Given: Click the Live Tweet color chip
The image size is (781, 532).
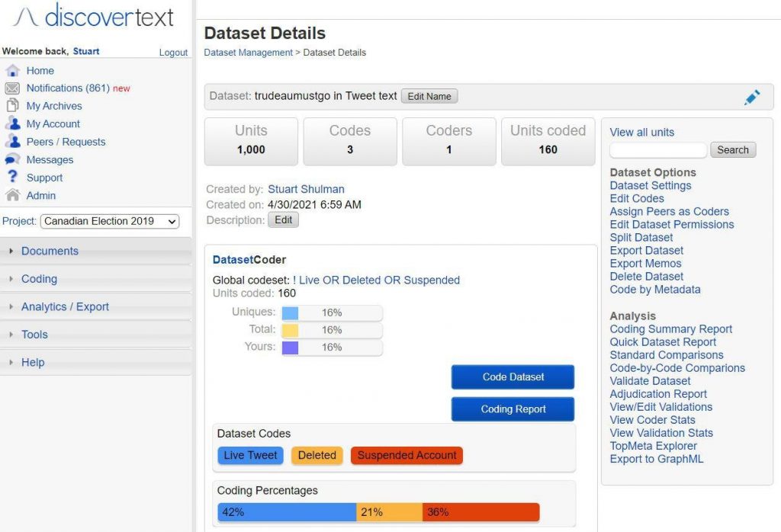Looking at the screenshot, I should point(249,455).
